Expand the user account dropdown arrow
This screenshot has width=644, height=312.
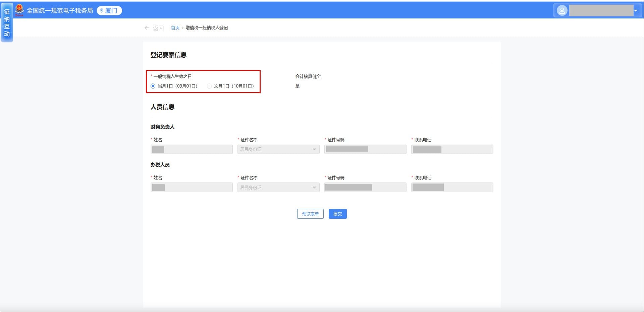[x=635, y=11]
